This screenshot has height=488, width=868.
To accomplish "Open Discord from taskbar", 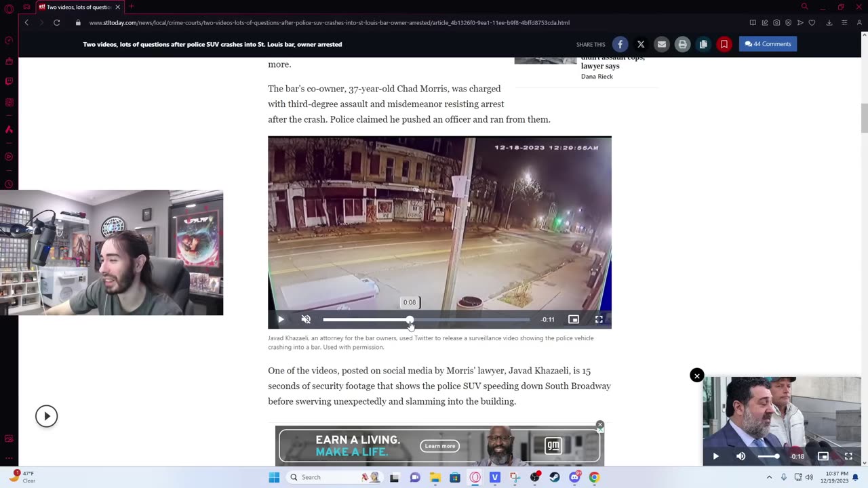I will coord(574,477).
